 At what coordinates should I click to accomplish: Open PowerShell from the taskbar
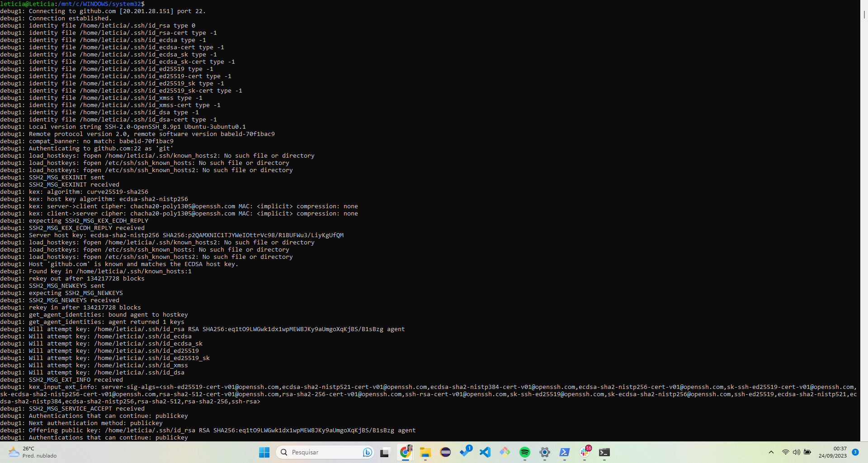565,452
